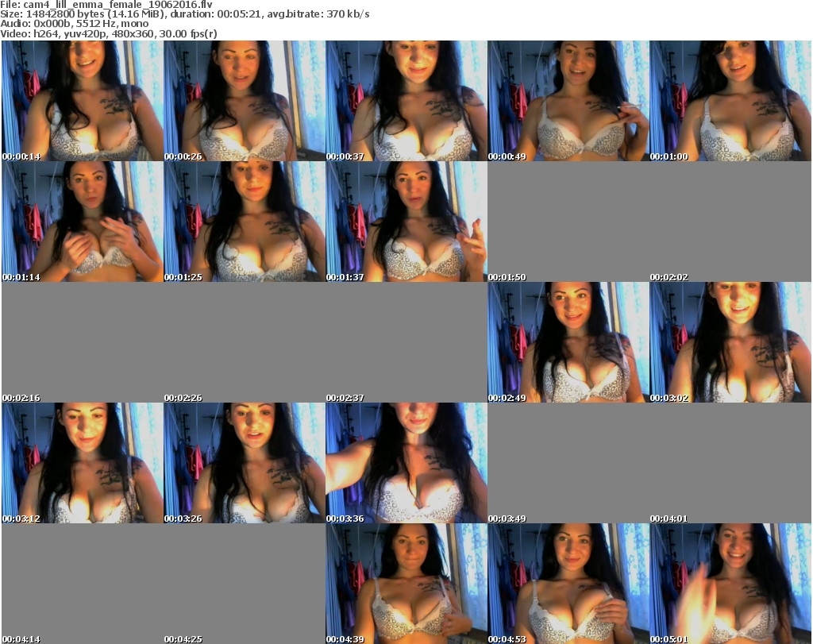
Task: Click the duration value 00:05:21
Action: (x=239, y=14)
